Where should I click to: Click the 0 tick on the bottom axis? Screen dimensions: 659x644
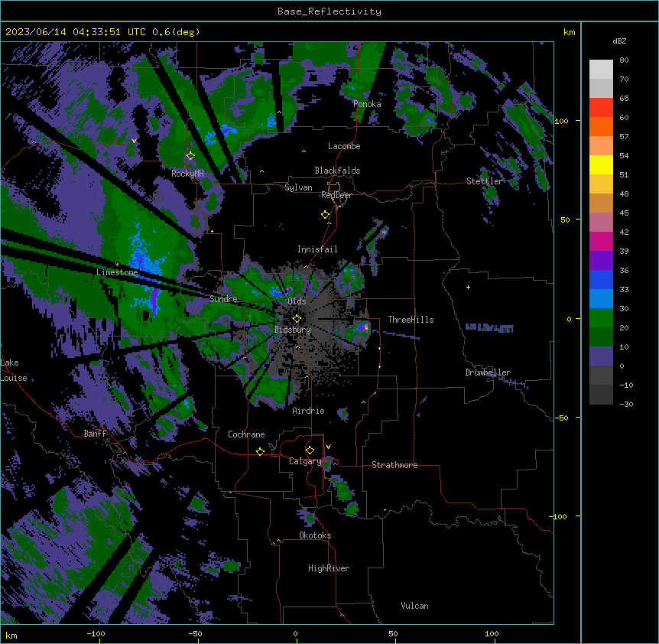coord(295,633)
